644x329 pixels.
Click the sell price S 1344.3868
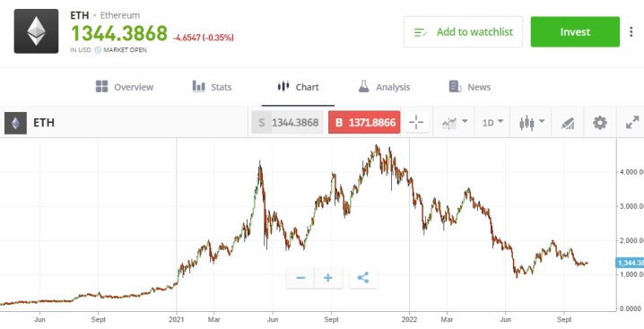(288, 123)
